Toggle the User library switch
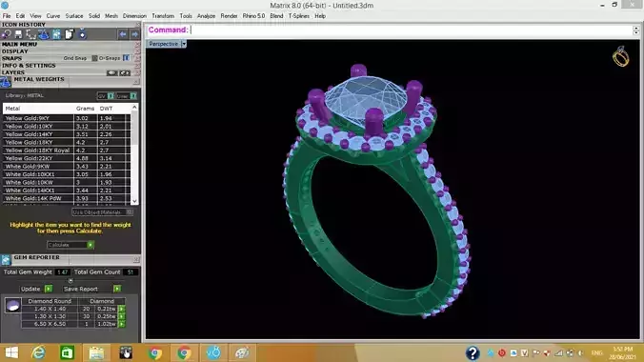This screenshot has height=362, width=644. point(133,95)
